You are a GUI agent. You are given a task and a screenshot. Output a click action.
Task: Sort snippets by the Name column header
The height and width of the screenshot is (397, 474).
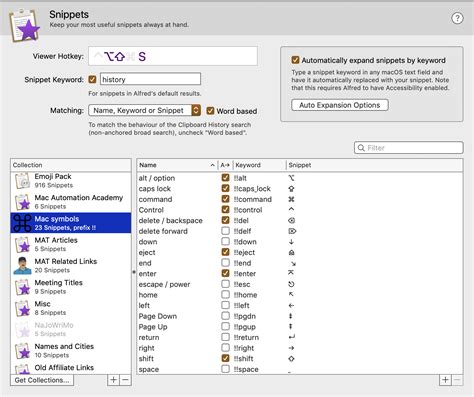(177, 165)
